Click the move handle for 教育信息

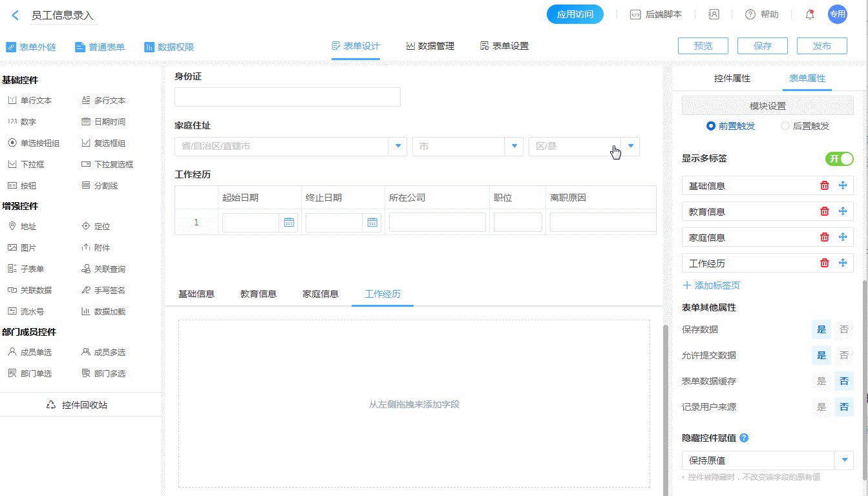[842, 211]
